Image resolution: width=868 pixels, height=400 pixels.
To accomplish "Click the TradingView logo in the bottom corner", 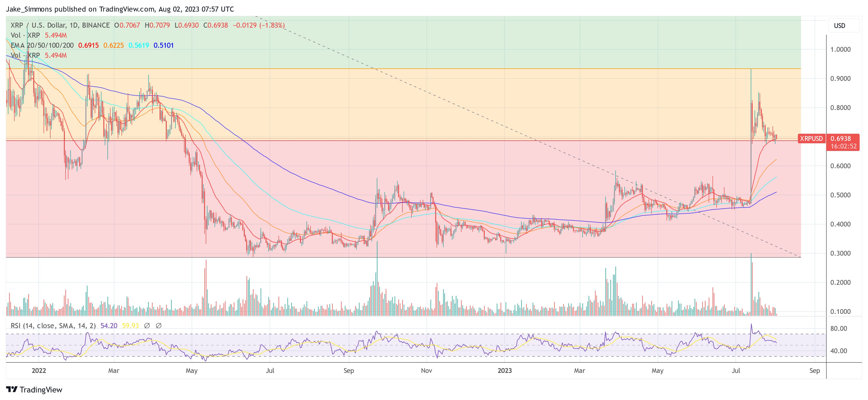I will (34, 390).
